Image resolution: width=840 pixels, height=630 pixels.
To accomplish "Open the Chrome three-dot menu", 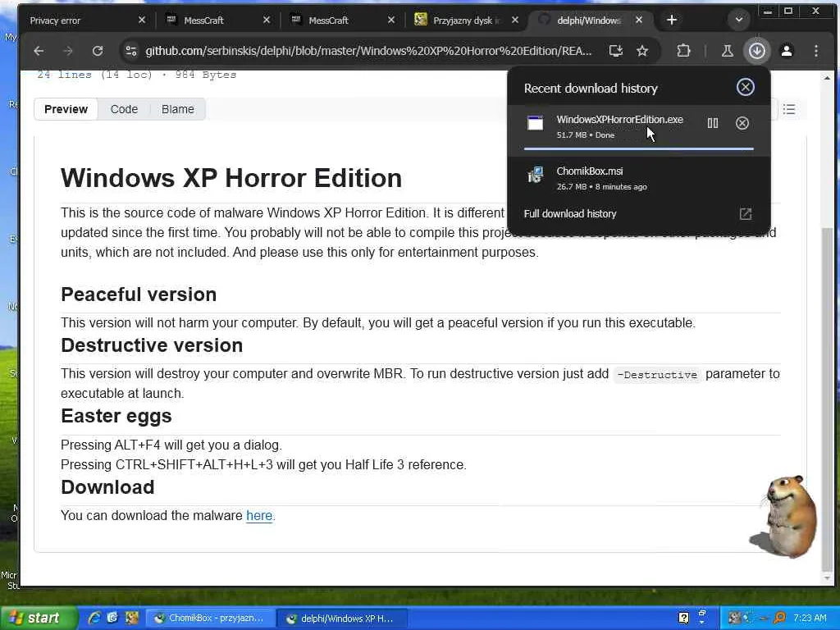I will (816, 51).
